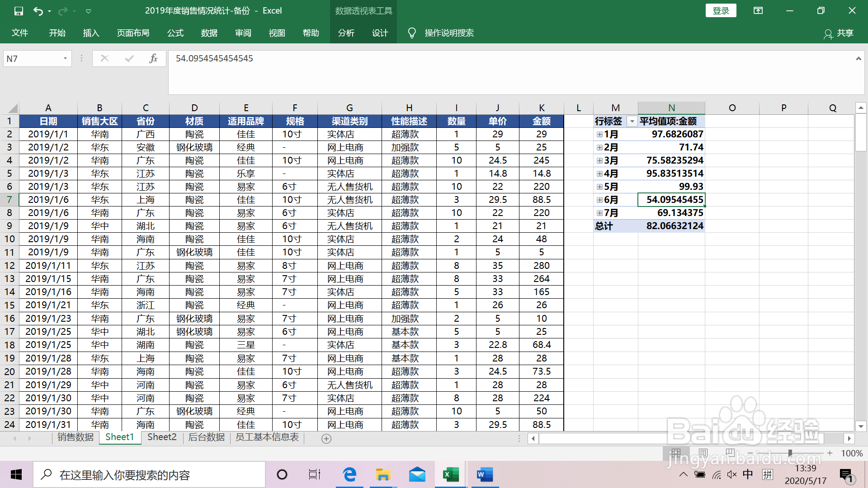Open Word from the taskbar
The image size is (868, 488).
485,474
